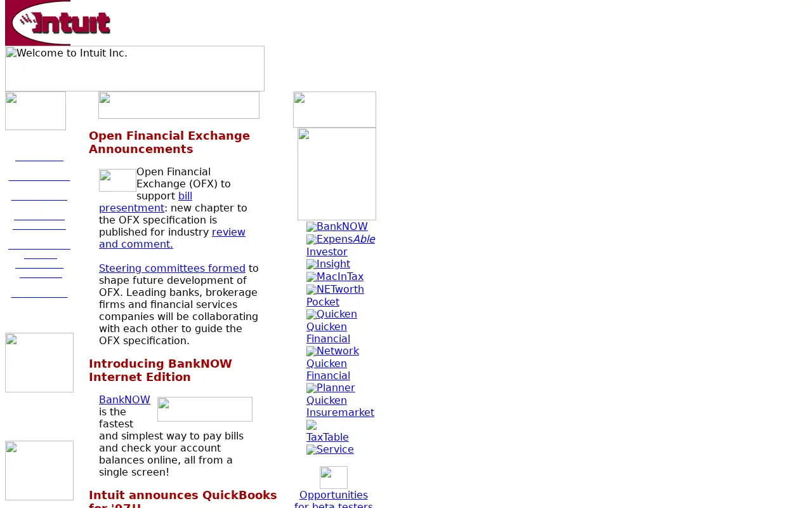Click the BankNOW link in the paragraph
812x508 pixels.
click(124, 400)
